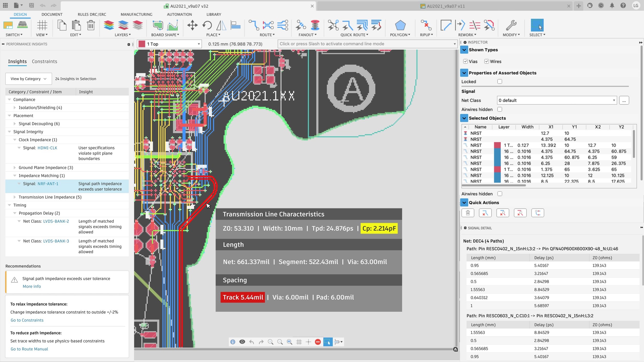Toggle the grid icon in the canvas toolbar

[299, 342]
